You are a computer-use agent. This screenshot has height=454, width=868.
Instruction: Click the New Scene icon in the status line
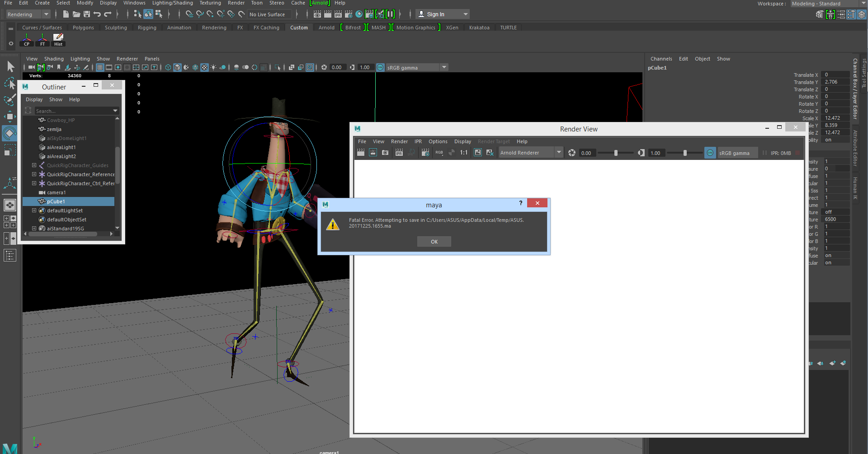(66, 14)
